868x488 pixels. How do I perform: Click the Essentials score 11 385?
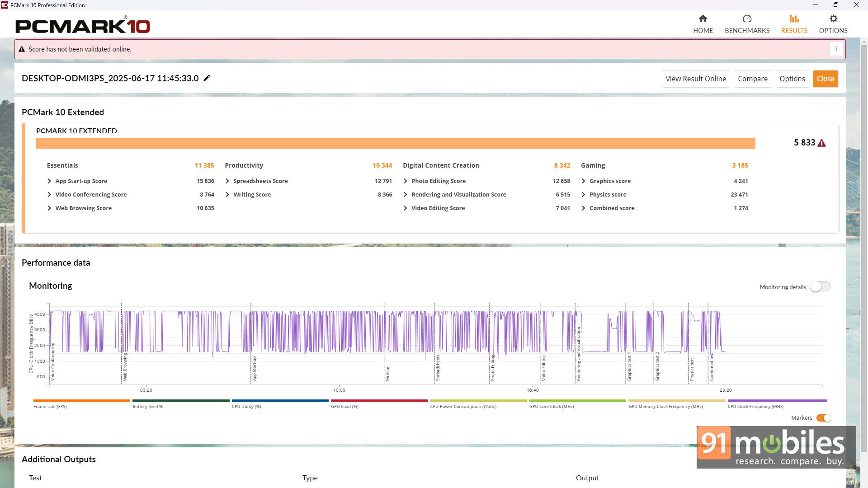[x=204, y=165]
